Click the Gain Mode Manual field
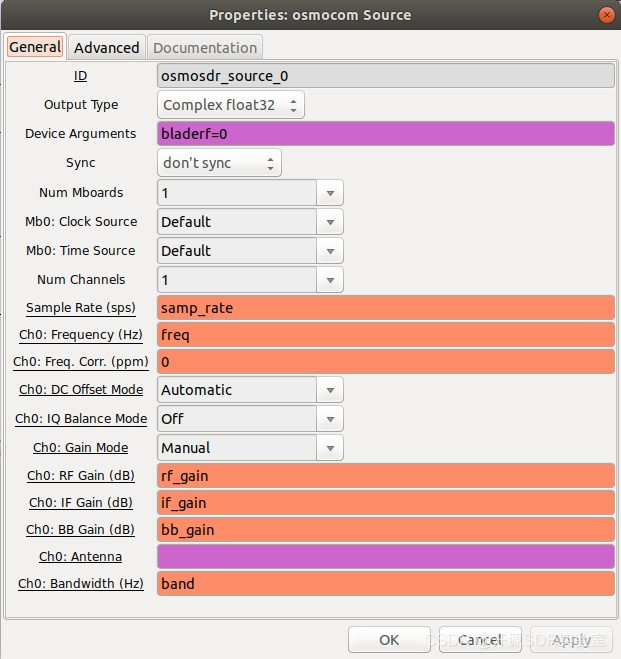Viewport: 621px width, 659px height. click(237, 448)
